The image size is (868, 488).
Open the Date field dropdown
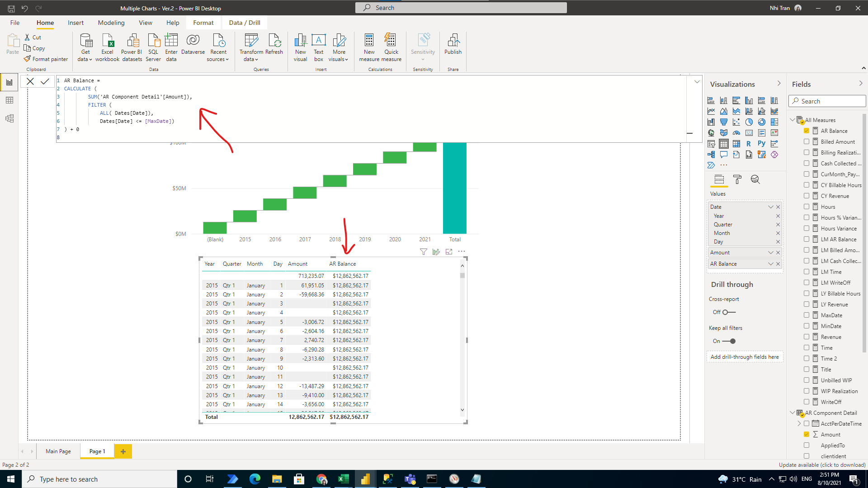pyautogui.click(x=771, y=207)
